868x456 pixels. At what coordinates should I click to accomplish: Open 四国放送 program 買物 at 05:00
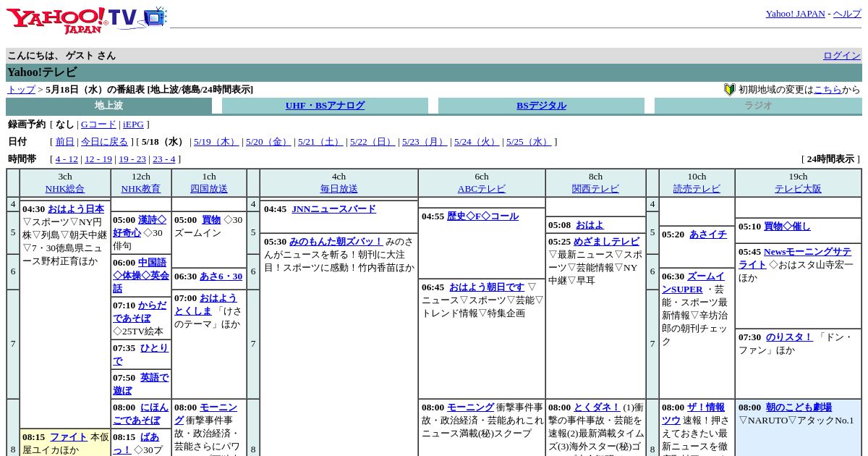(x=211, y=220)
